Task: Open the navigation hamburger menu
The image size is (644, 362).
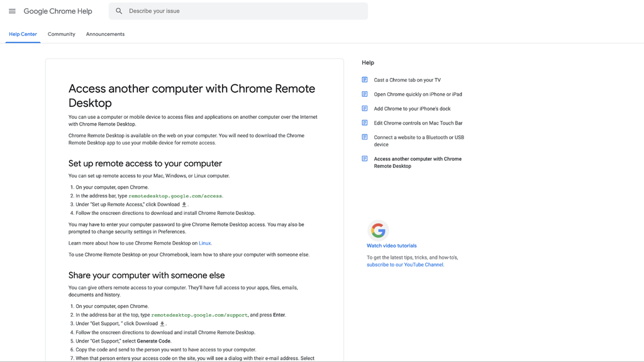Action: tap(13, 11)
